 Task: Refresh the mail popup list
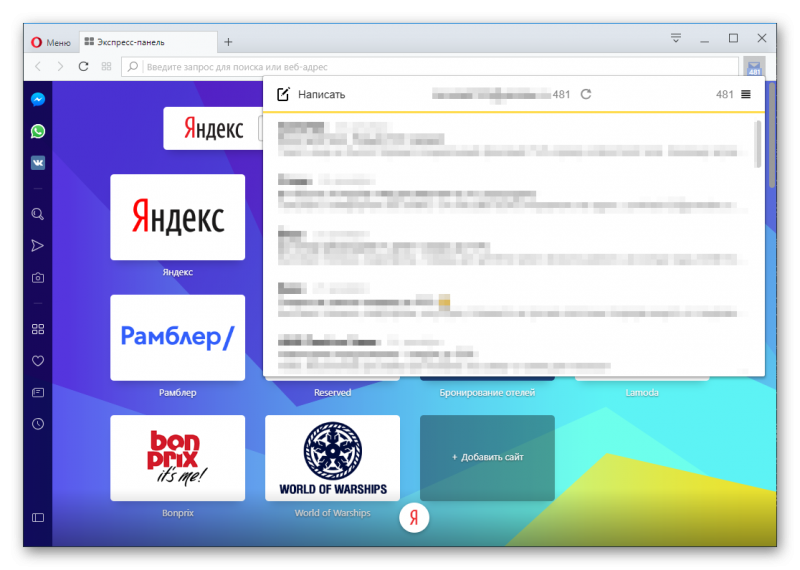pos(586,94)
